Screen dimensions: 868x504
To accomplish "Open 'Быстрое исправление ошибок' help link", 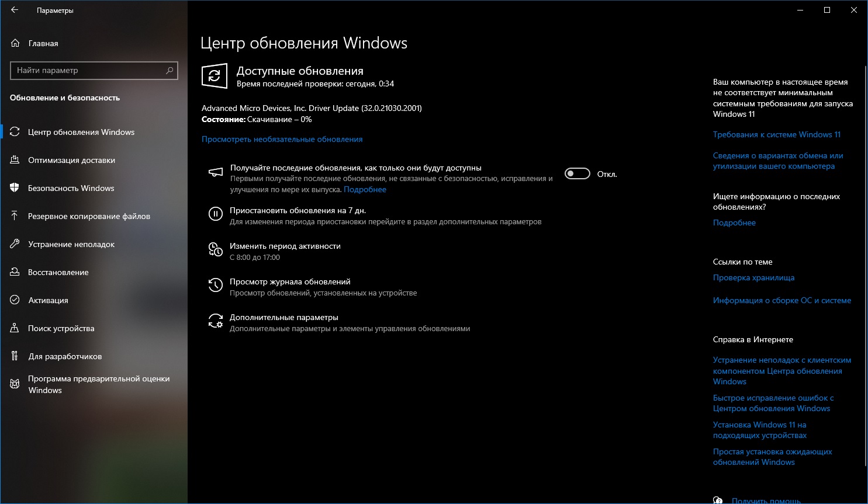I will tap(773, 403).
